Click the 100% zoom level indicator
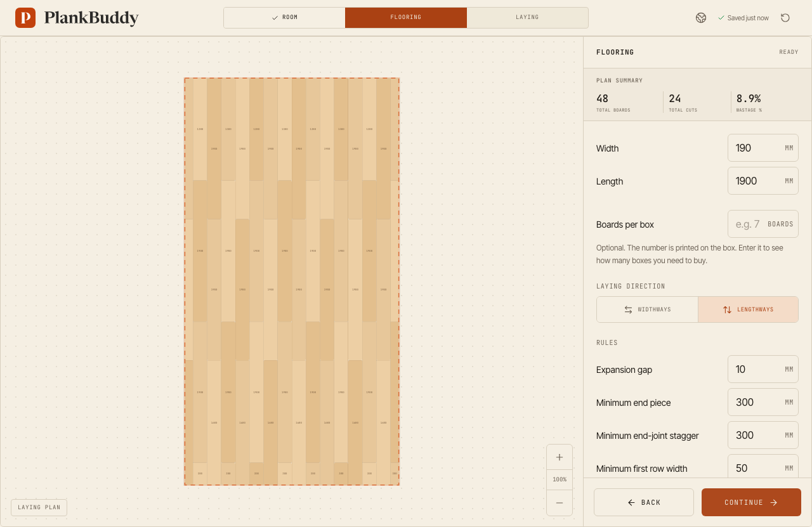The image size is (812, 527). [560, 479]
